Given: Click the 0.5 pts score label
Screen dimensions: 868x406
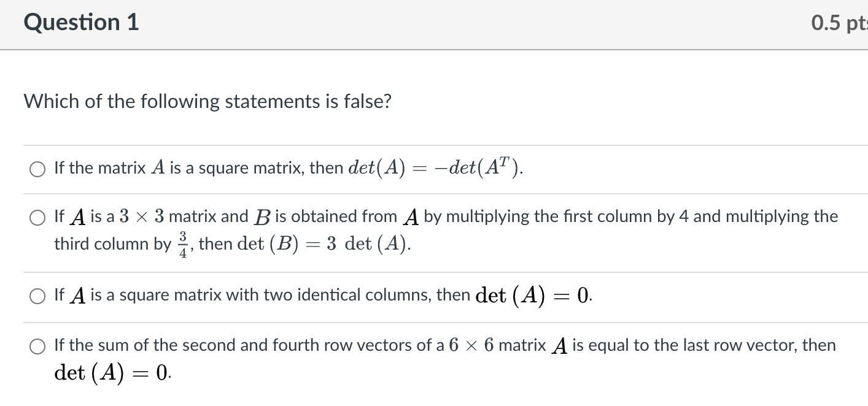Looking at the screenshot, I should click(x=839, y=23).
